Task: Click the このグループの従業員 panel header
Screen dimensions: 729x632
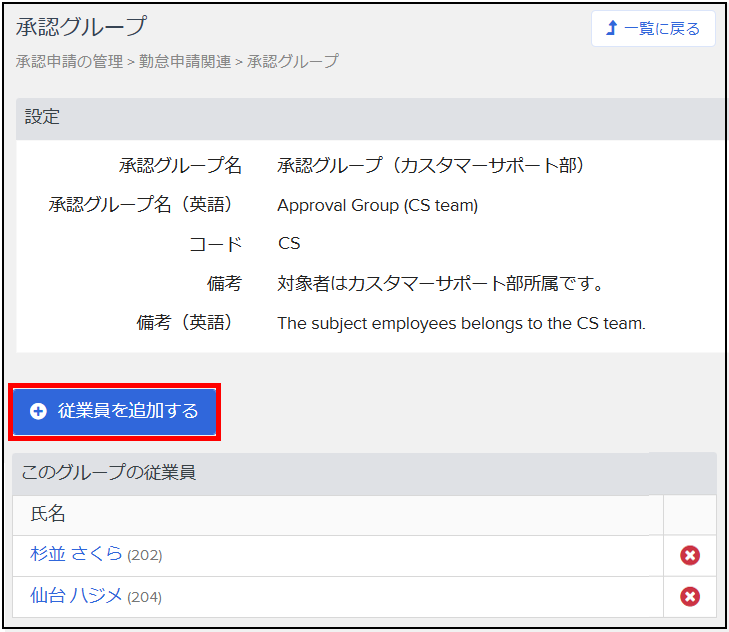Action: pyautogui.click(x=109, y=472)
